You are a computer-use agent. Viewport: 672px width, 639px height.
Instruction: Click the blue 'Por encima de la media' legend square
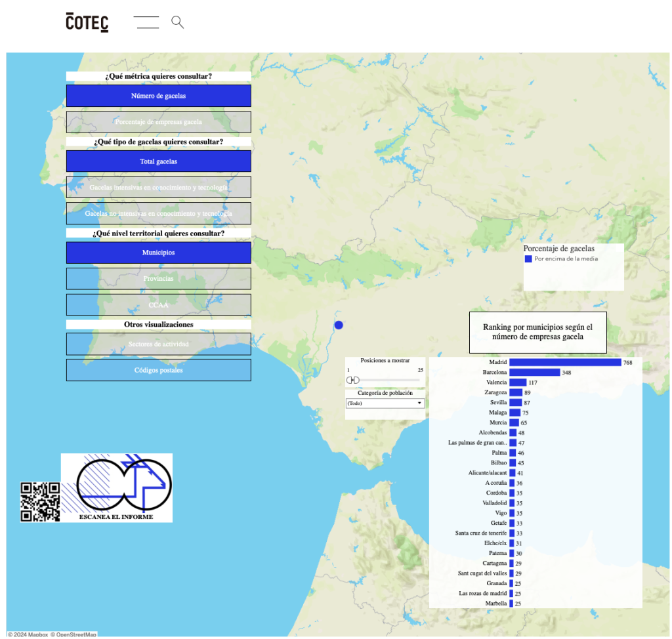click(x=528, y=259)
